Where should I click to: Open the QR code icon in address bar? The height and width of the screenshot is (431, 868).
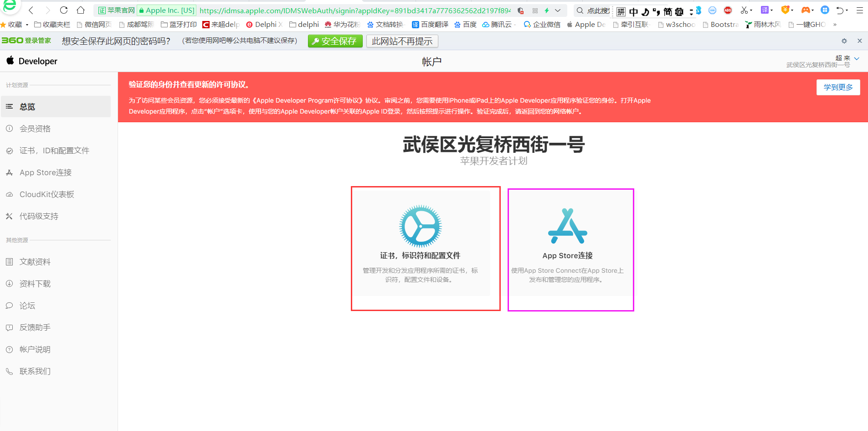click(x=535, y=10)
